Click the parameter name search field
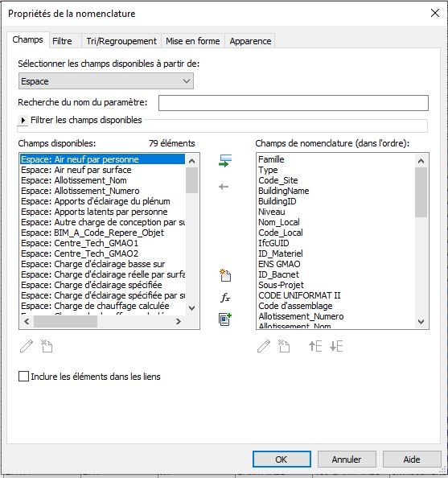Viewport: 448px width, 478px height. (294, 103)
